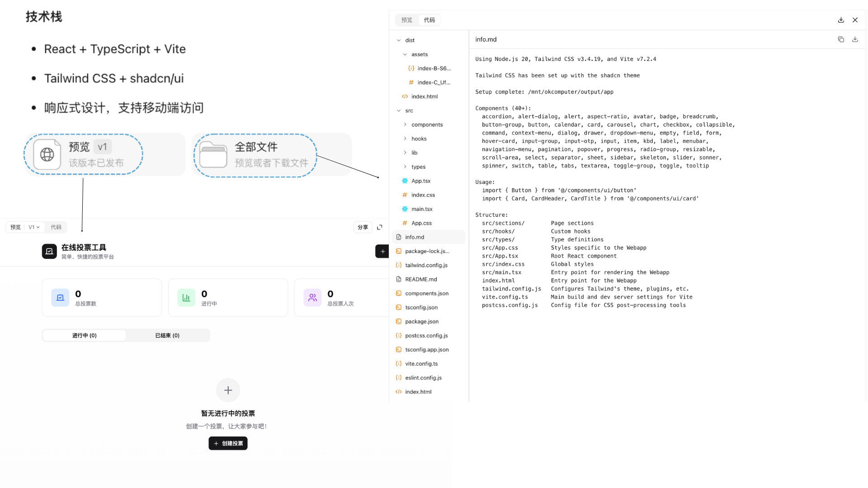
Task: Click the 创建投票 button
Action: 228,443
